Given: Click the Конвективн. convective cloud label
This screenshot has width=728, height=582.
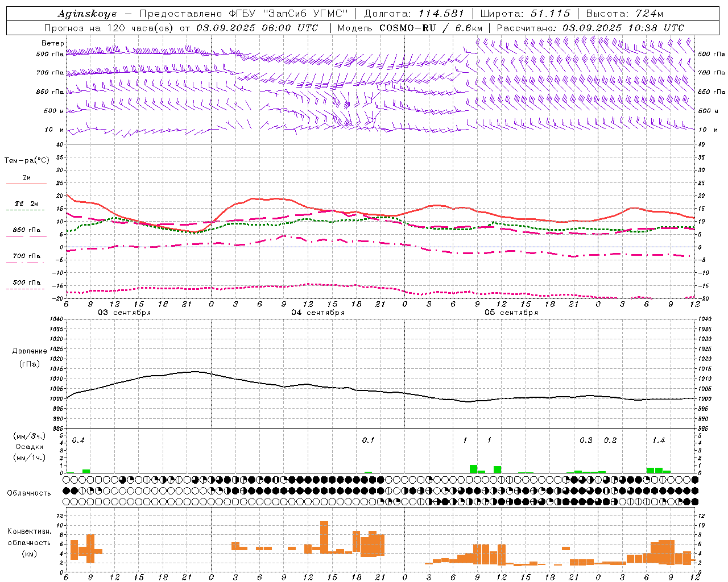Looking at the screenshot, I should [x=30, y=531].
